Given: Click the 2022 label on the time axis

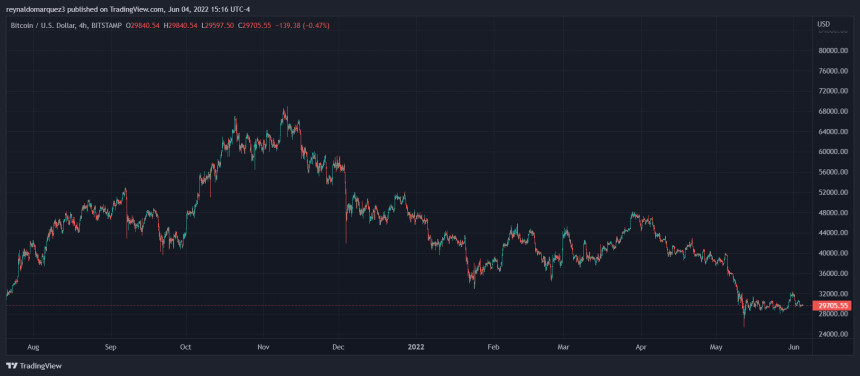Looking at the screenshot, I should coord(415,347).
